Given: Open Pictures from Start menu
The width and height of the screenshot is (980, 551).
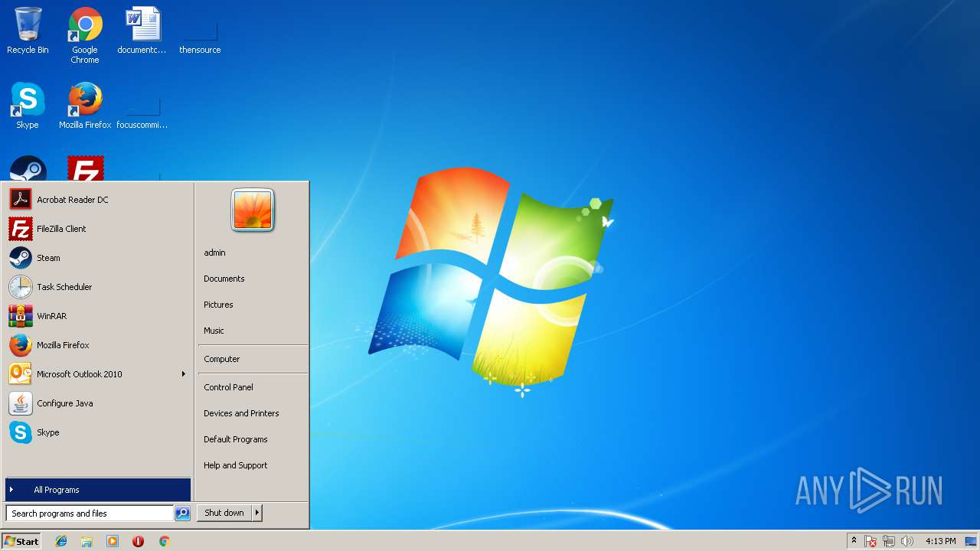Looking at the screenshot, I should click(252, 305).
